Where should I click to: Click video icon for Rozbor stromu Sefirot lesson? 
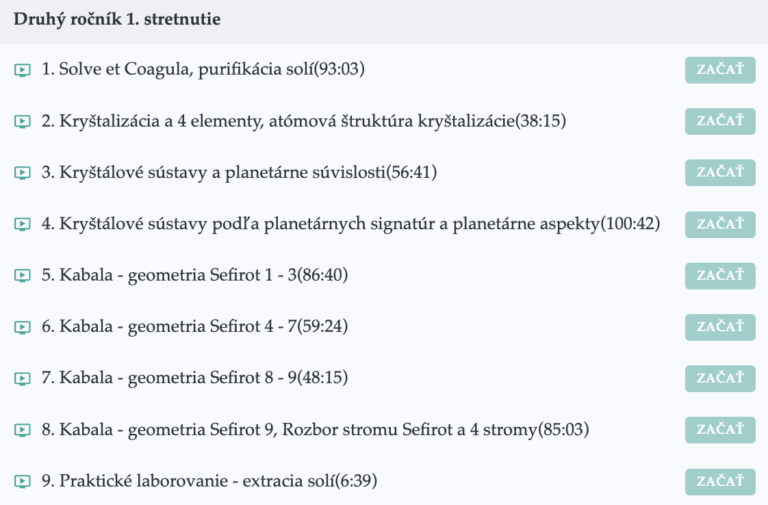pyautogui.click(x=22, y=430)
